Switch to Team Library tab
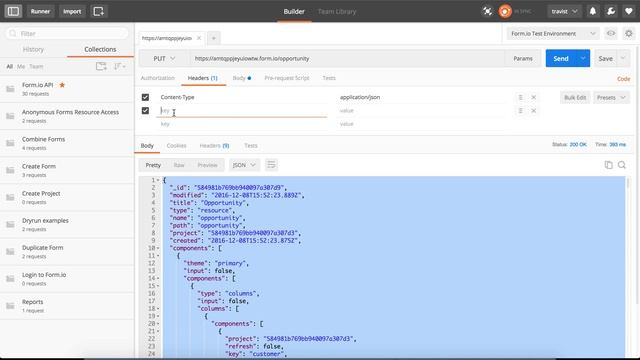This screenshot has height=360, width=640. click(x=337, y=11)
